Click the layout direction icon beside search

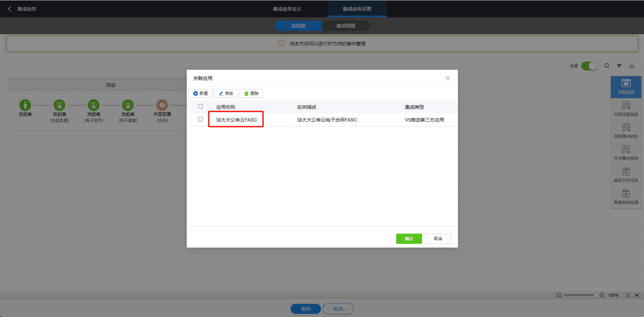[619, 66]
